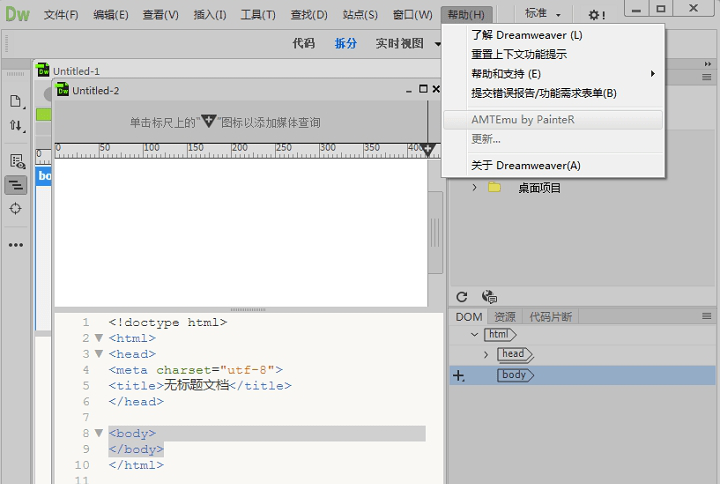Screen dimensions: 720x503
Task: Minimize the Untitled-2 document window
Action: 408,91
